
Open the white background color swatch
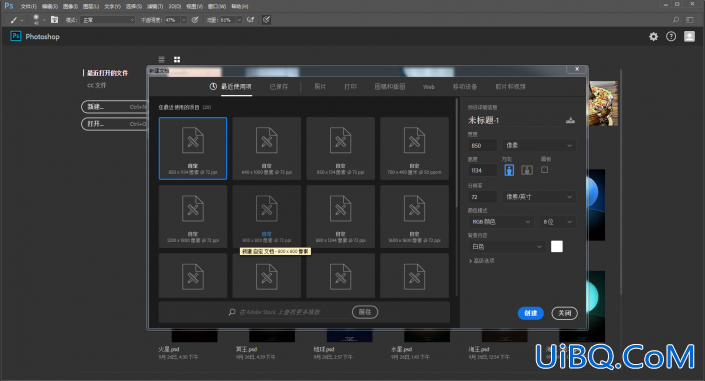click(x=557, y=247)
